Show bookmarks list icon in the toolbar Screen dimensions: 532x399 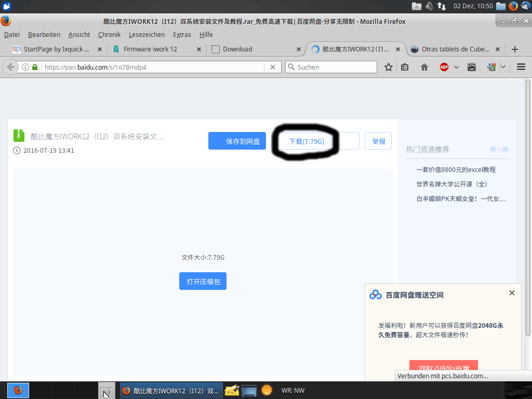pyautogui.click(x=404, y=67)
